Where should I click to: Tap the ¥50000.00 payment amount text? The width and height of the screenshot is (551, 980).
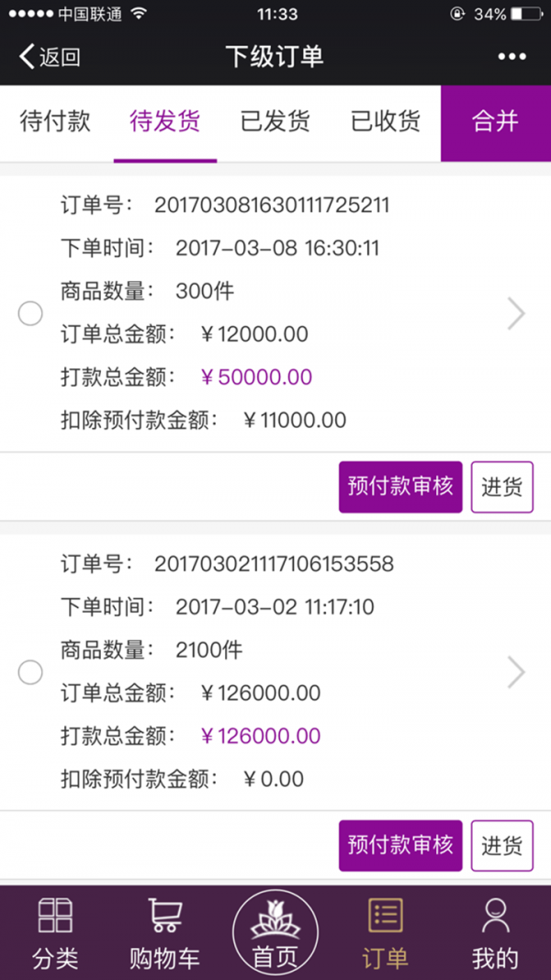coord(257,377)
